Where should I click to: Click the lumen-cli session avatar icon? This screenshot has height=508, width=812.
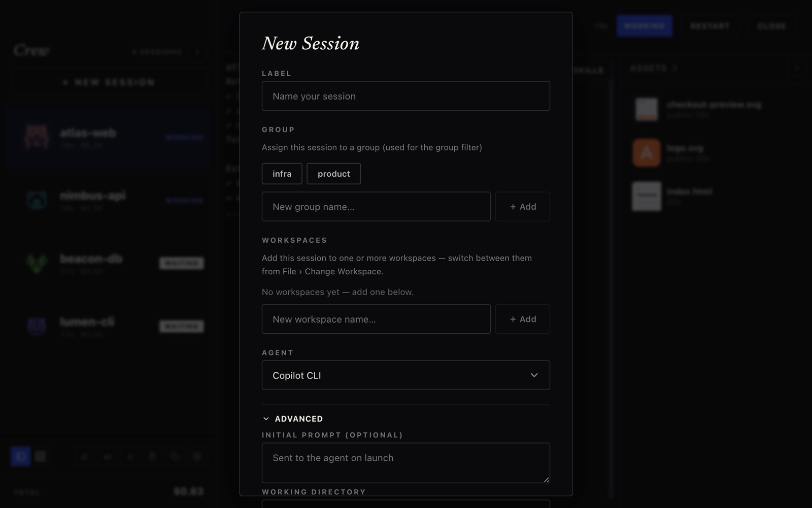(x=37, y=326)
